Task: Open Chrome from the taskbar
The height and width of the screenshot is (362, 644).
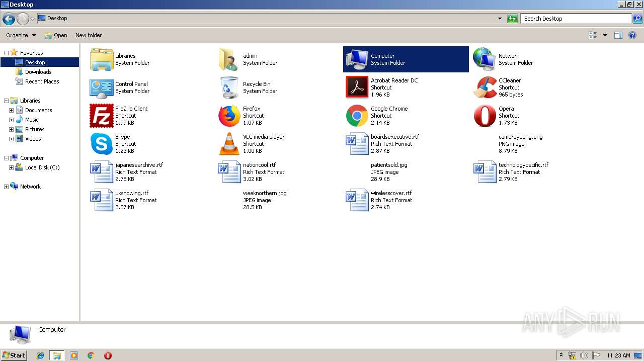Action: (91, 355)
